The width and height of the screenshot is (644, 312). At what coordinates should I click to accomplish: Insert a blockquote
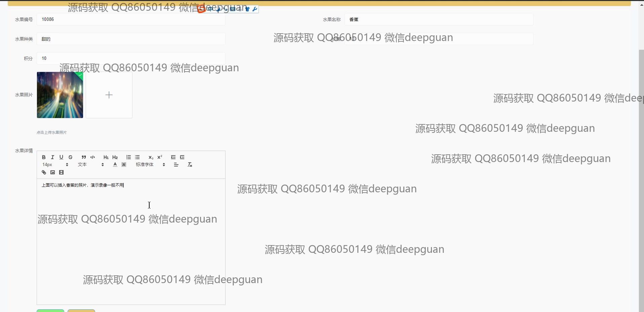pos(84,157)
